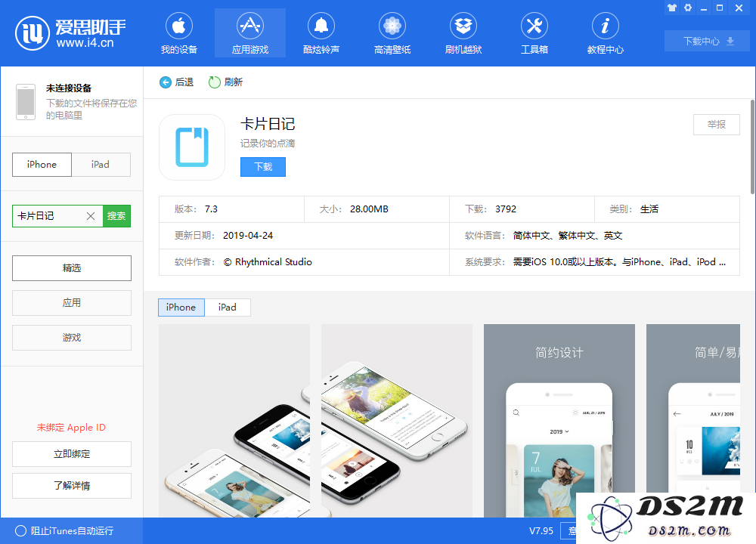Click version label V7.95 in status bar

point(541,531)
